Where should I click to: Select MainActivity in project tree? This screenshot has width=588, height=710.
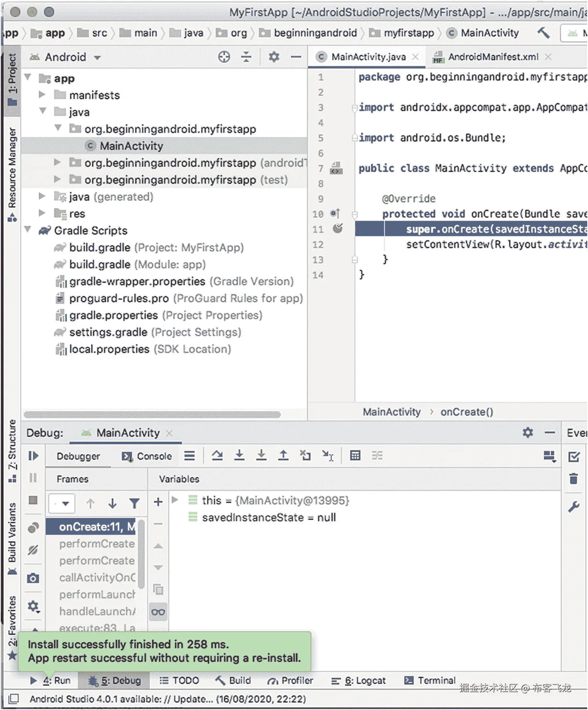tap(131, 146)
